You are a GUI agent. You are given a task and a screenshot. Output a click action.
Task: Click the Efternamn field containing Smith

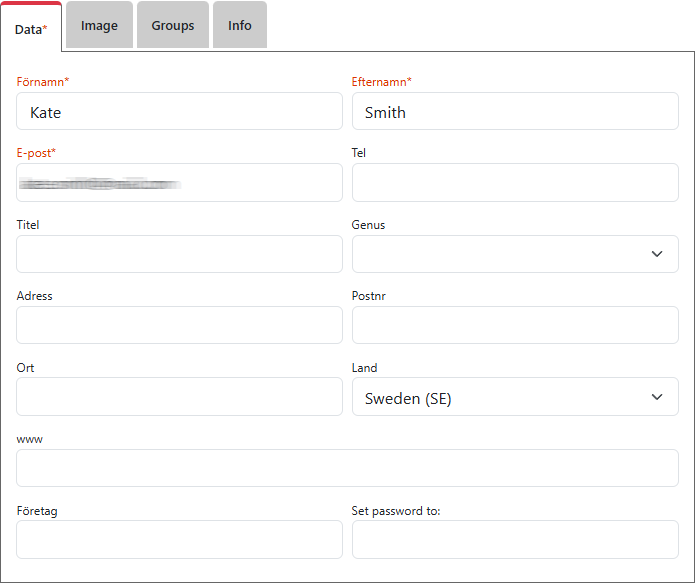(515, 111)
